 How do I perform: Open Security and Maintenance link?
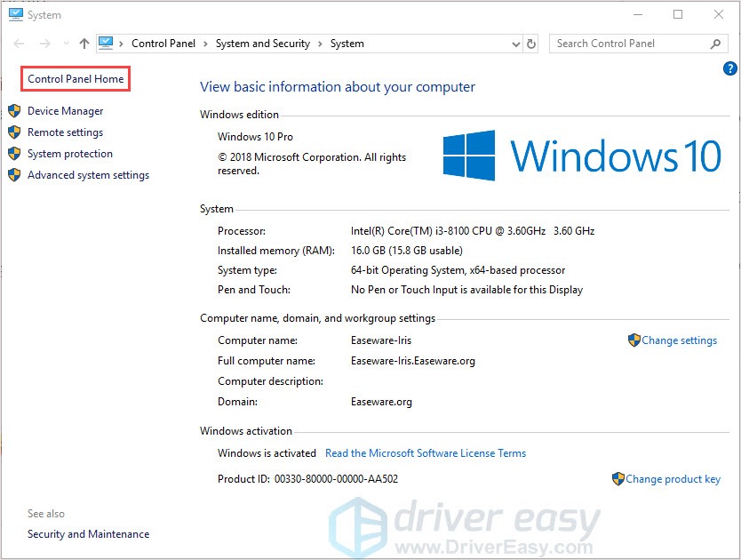click(x=88, y=534)
